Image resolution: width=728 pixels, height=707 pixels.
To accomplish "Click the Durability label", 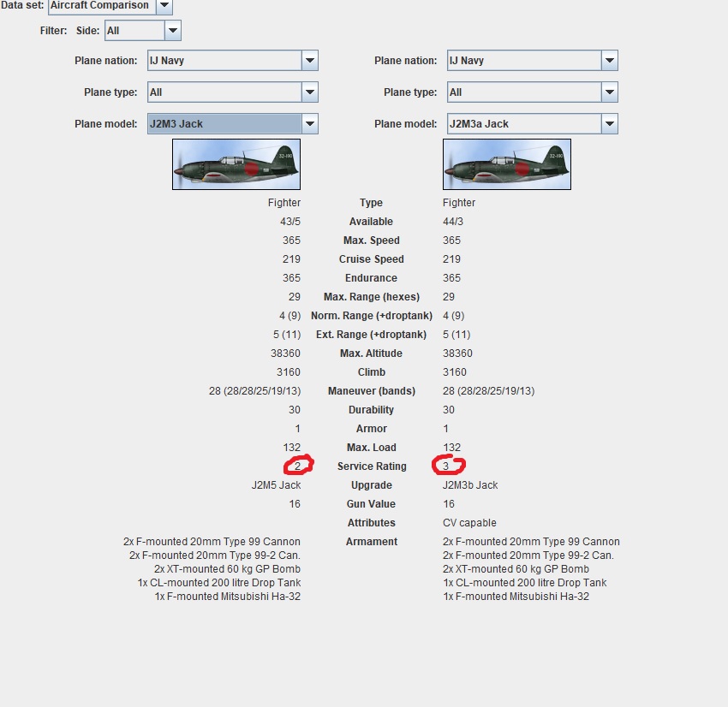I will tap(371, 410).
